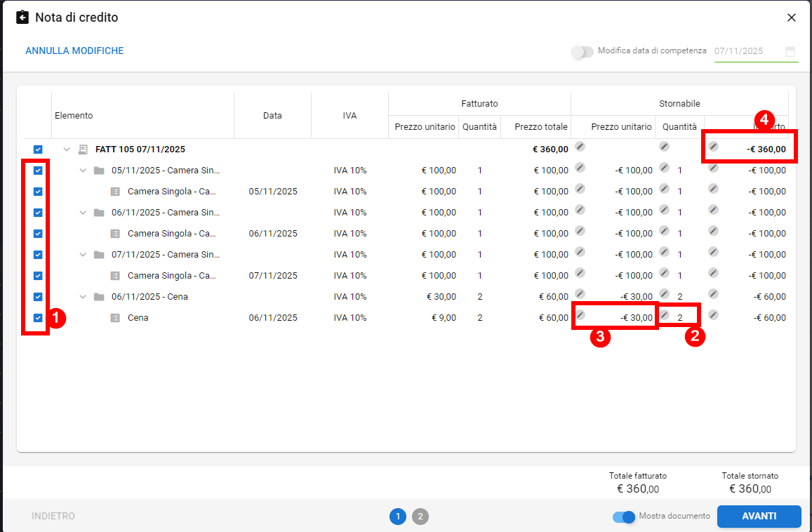Edit unit price pencil on Cena item row

pyautogui.click(x=580, y=315)
